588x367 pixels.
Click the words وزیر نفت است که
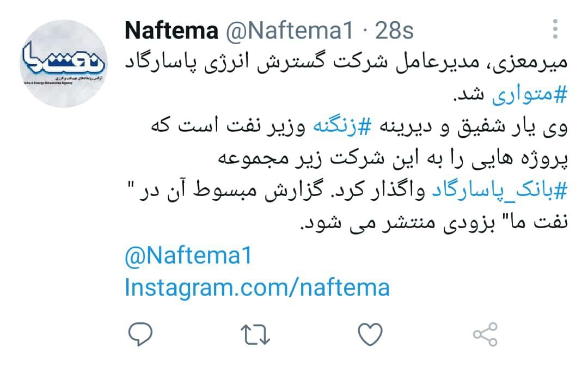228,126
